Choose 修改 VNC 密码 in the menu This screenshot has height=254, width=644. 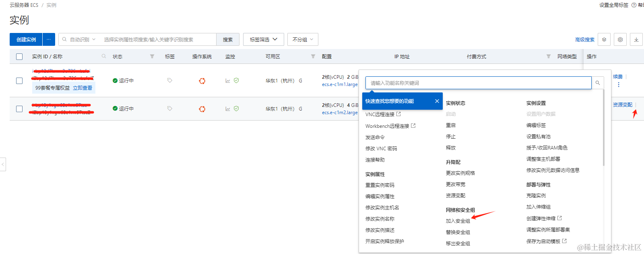[381, 149]
